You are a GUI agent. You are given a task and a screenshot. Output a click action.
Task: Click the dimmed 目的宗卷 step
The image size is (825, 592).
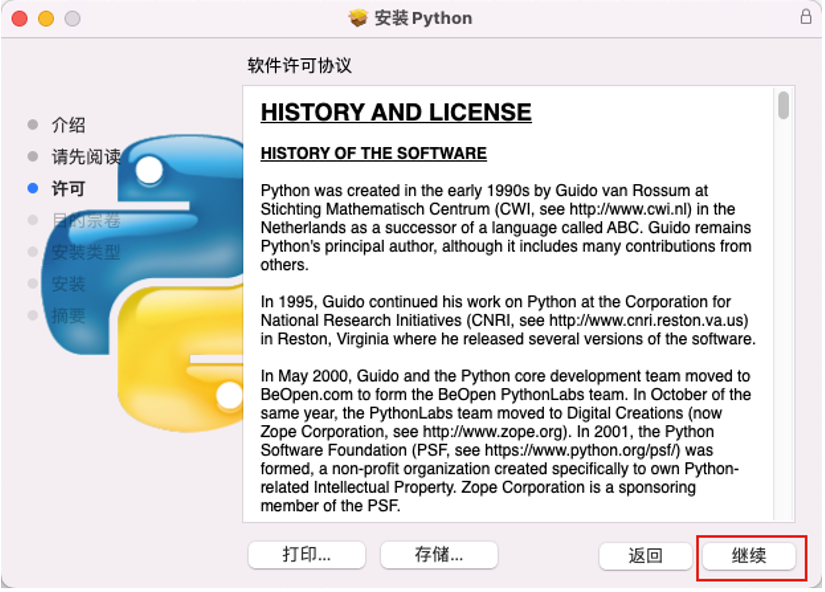85,220
